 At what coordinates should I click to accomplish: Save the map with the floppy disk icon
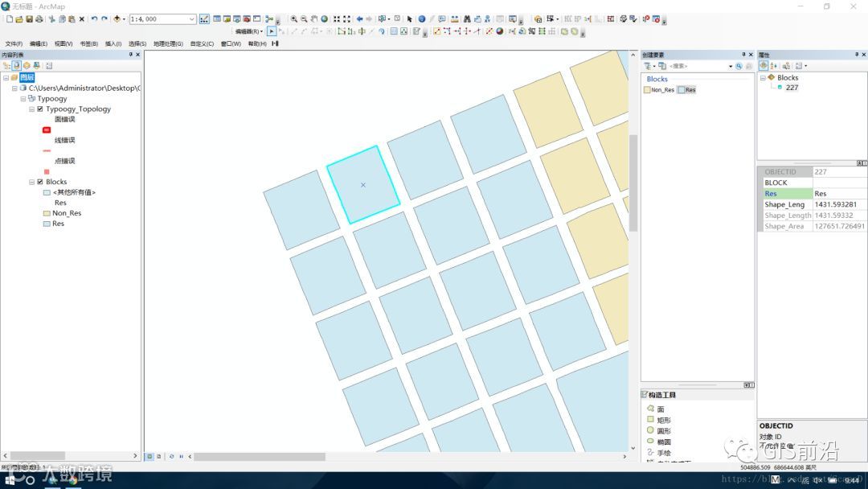30,18
